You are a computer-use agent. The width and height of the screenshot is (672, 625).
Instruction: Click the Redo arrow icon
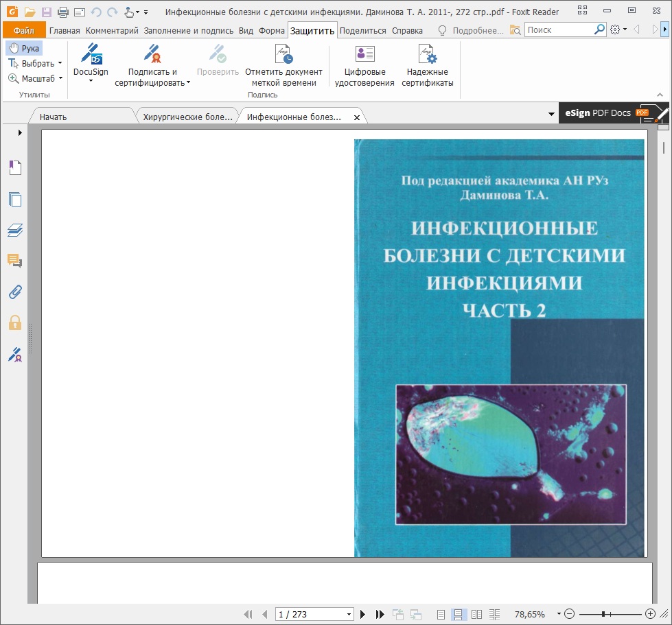pos(113,12)
